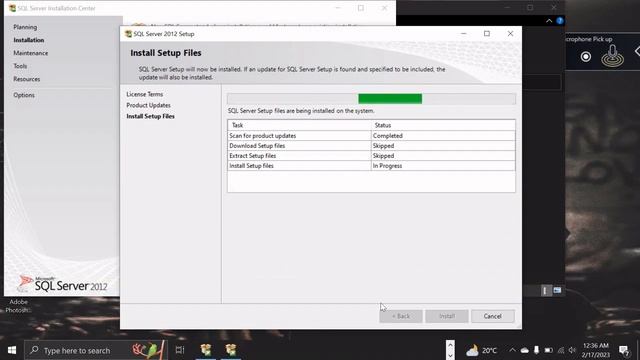640x360 pixels.
Task: Maximize the SQL Server 2012 Setup window
Action: click(x=487, y=34)
